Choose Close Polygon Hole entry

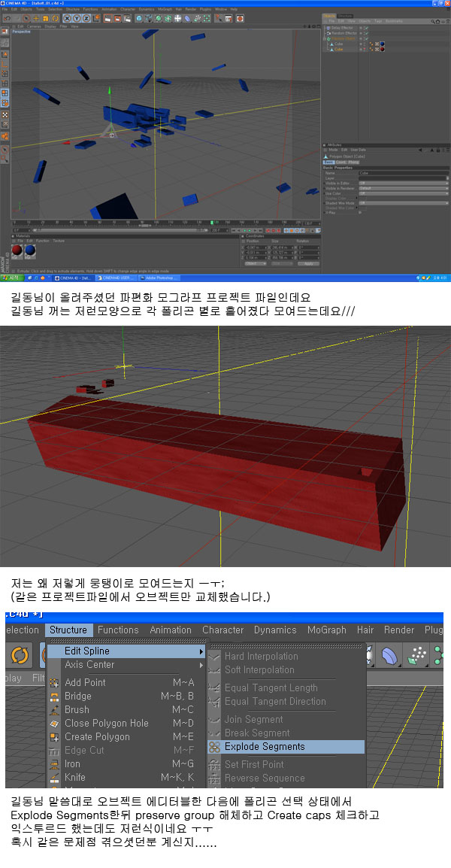(126, 724)
